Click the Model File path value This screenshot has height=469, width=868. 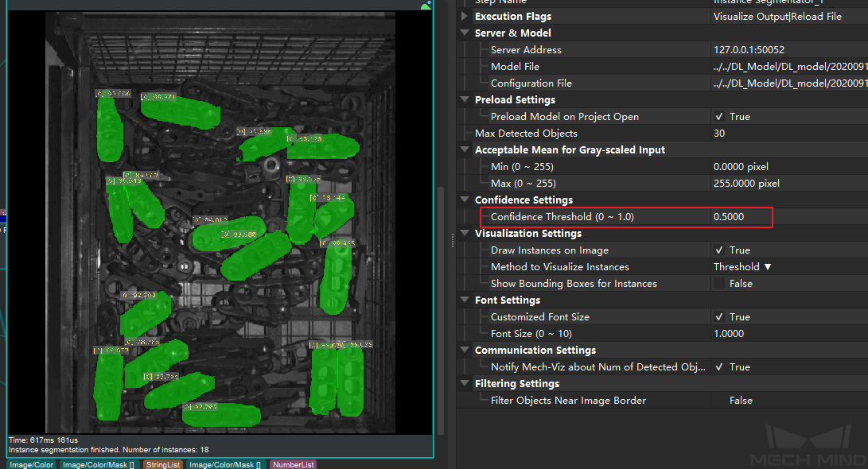[x=788, y=67]
